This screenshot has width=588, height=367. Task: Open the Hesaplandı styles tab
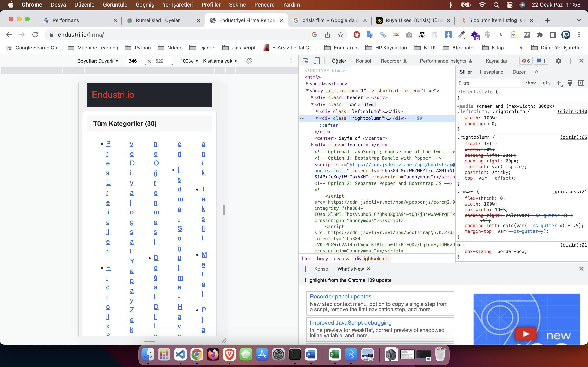point(492,72)
